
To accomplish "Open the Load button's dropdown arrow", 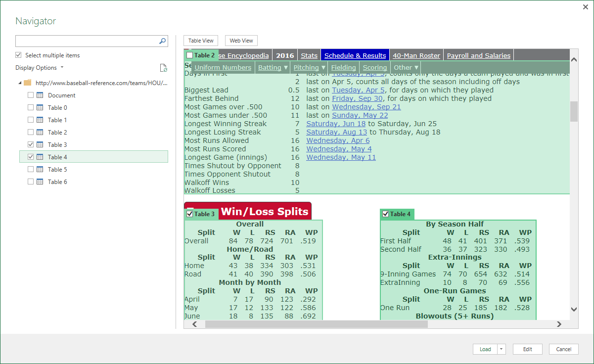I will (x=501, y=349).
